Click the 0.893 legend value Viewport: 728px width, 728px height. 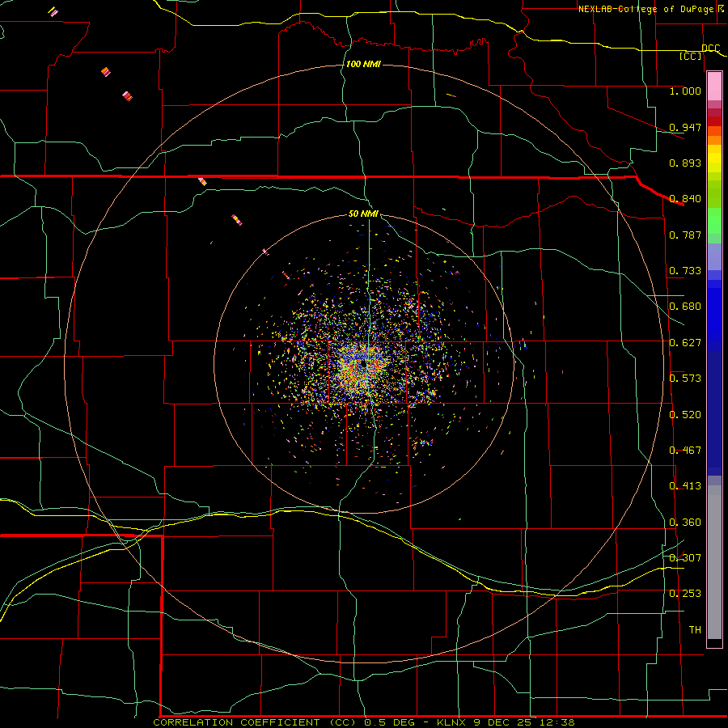pos(685,163)
